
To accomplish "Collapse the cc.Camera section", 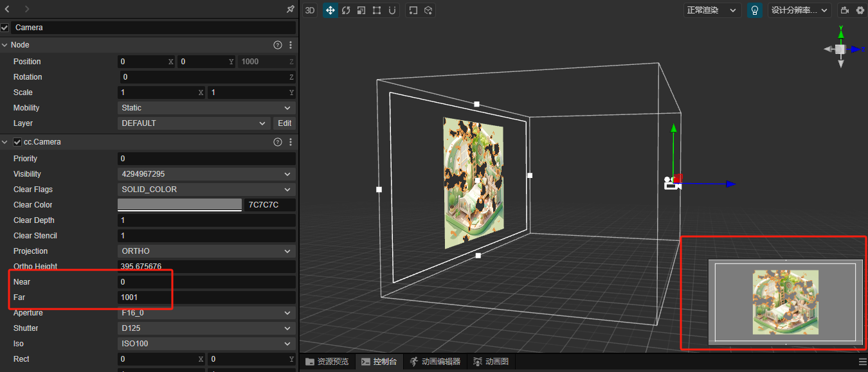I will point(5,142).
